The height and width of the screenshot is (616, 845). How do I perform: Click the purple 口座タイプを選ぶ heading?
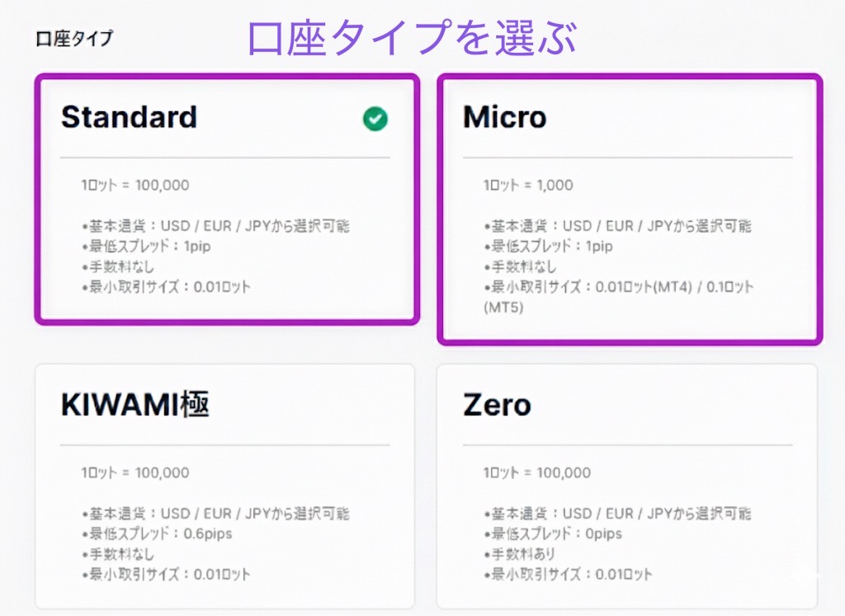click(412, 38)
